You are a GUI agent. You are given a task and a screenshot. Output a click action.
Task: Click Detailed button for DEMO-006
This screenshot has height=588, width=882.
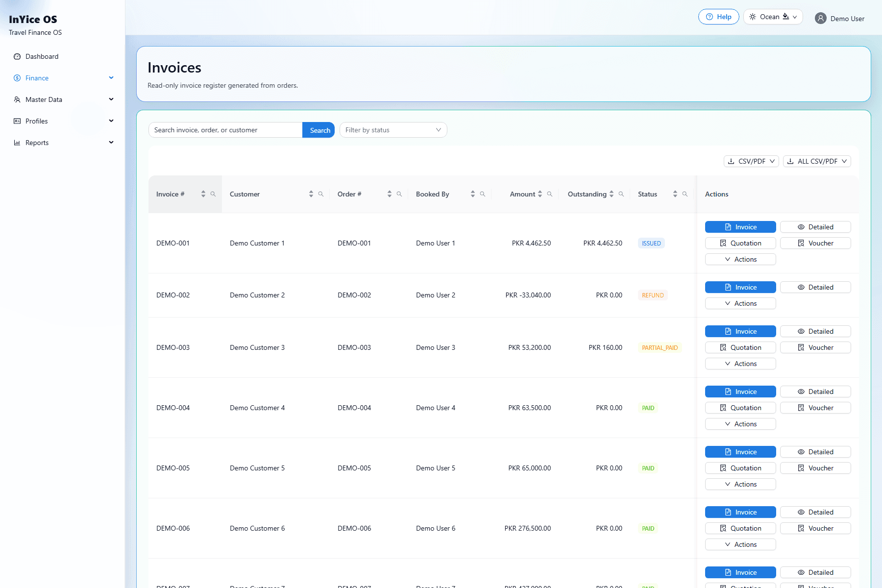[x=815, y=512]
